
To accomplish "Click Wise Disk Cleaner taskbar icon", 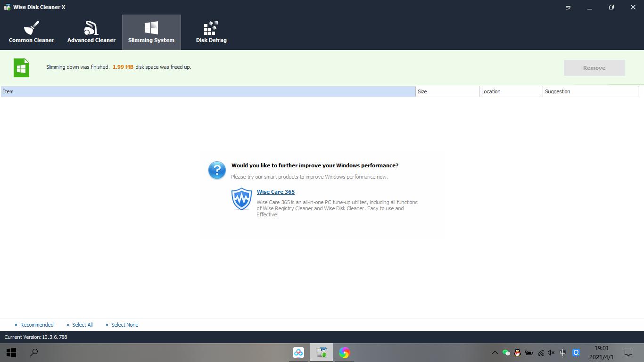I will click(322, 353).
